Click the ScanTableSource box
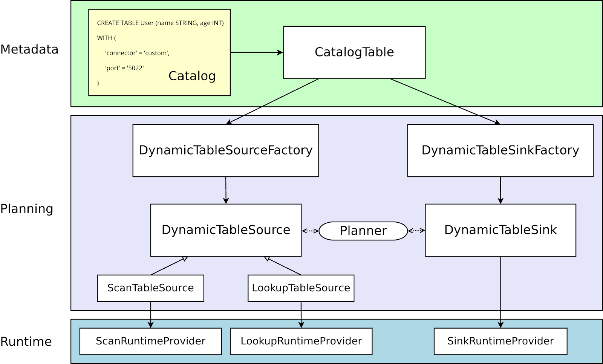603x364 pixels. pyautogui.click(x=150, y=288)
